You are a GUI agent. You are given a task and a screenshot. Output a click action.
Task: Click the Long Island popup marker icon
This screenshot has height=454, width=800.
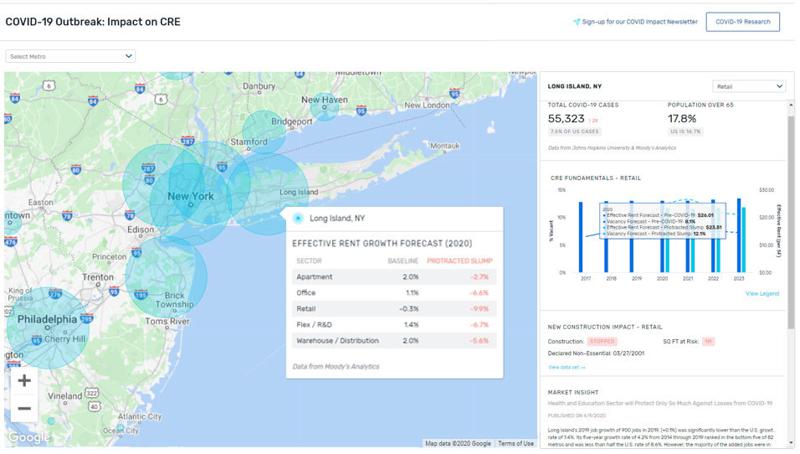298,218
